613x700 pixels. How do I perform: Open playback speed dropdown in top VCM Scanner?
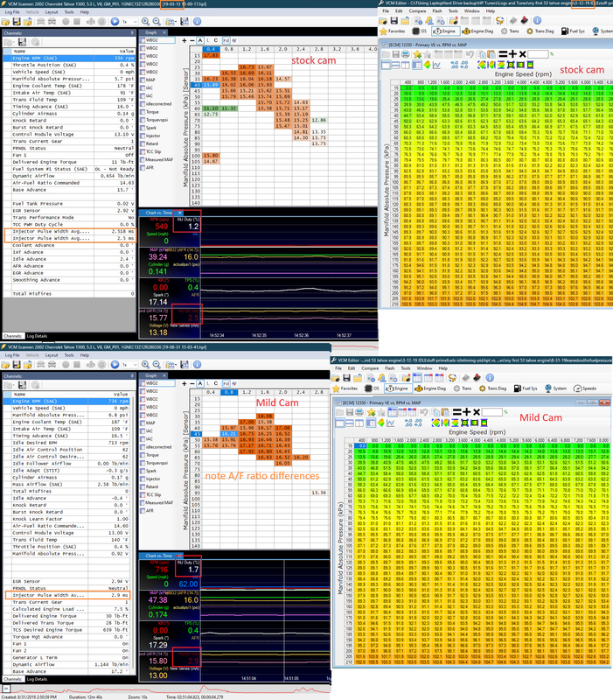point(130,21)
